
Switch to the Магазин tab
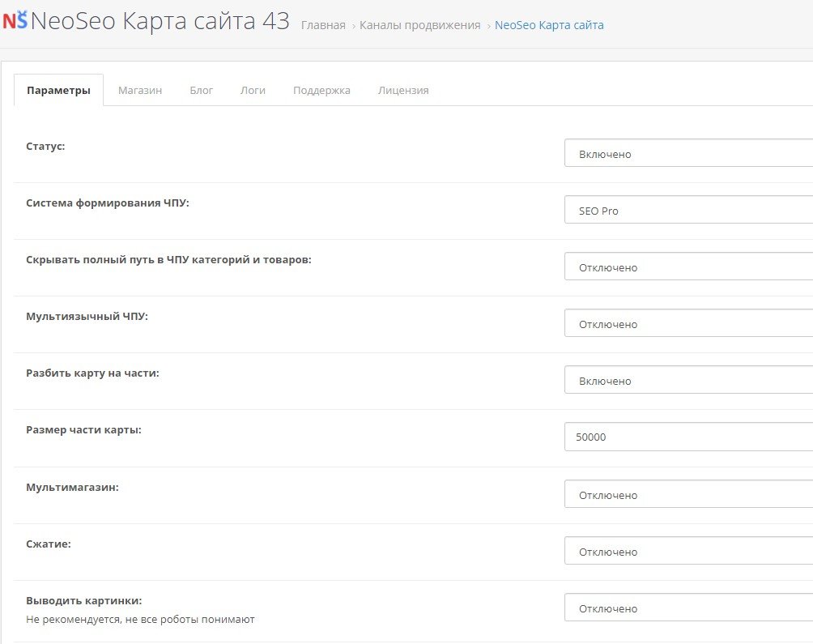coord(140,90)
